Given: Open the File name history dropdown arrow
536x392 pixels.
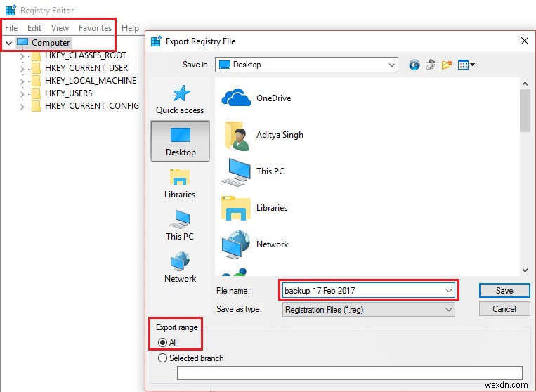Looking at the screenshot, I should click(448, 291).
